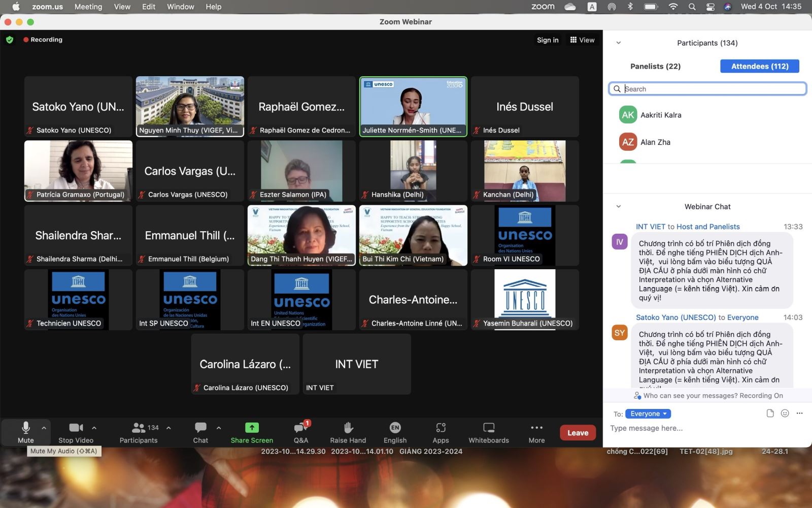Click 'Satoko Yano (UNESCO)' sender name in chat
812x508 pixels.
tap(675, 317)
